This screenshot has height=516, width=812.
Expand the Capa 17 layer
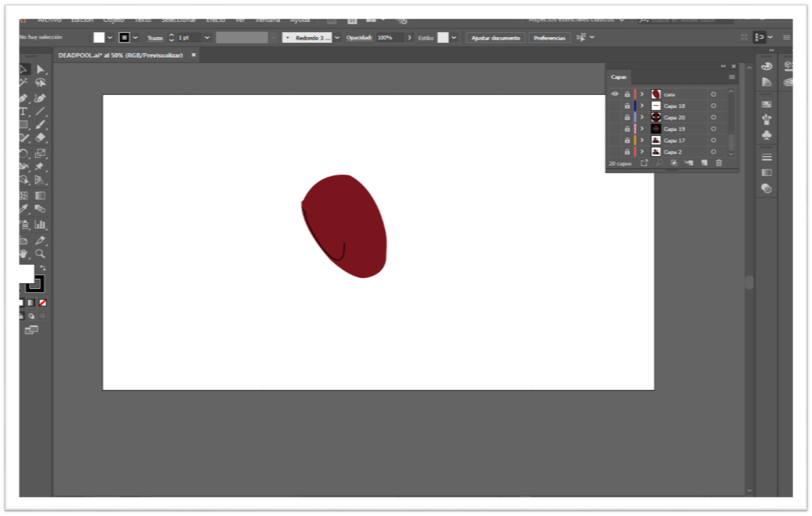click(642, 140)
